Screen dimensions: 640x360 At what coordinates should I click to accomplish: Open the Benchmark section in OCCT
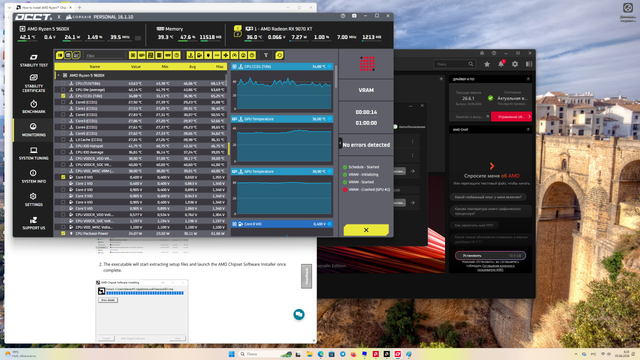(x=33, y=107)
